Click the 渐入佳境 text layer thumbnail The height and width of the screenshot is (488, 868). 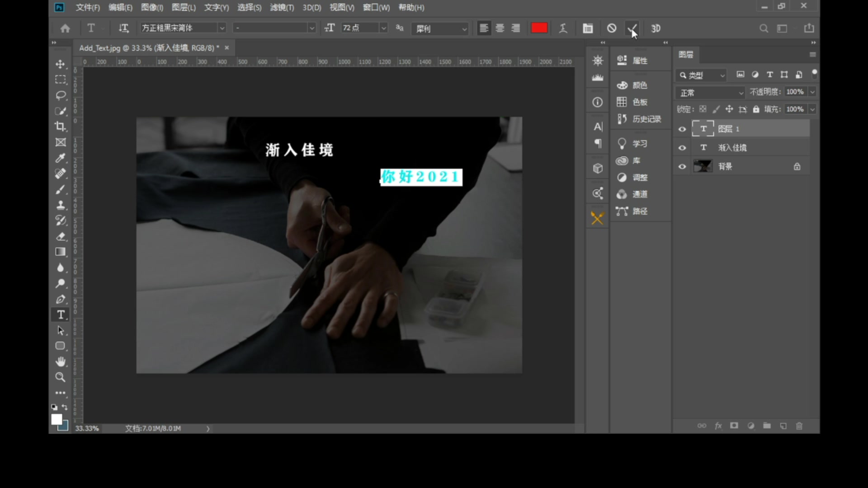703,147
